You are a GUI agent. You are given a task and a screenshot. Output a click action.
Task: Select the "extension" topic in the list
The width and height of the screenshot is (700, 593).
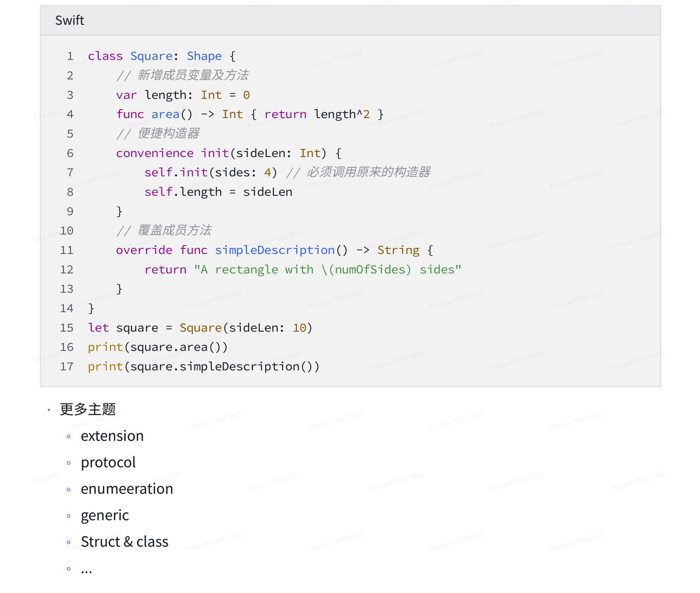[x=112, y=436]
